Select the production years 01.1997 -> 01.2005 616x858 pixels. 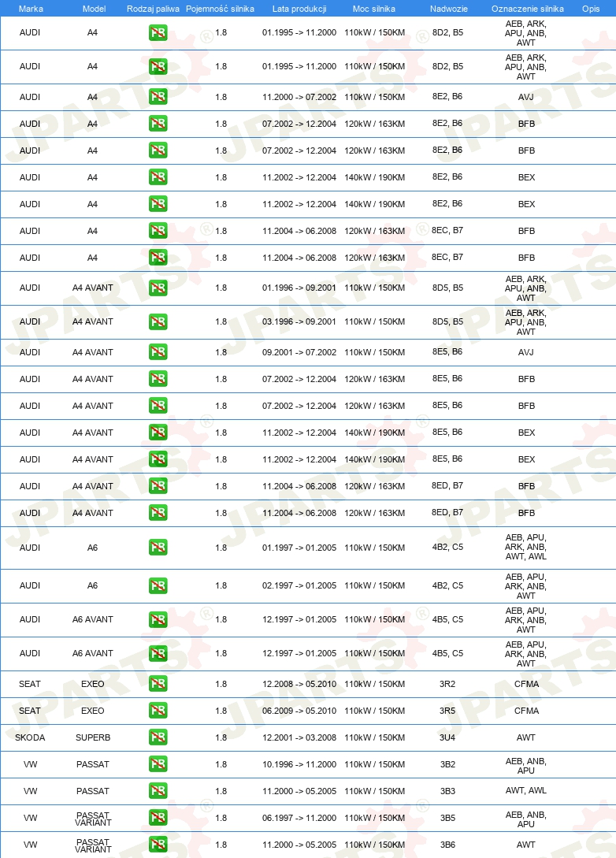299,548
